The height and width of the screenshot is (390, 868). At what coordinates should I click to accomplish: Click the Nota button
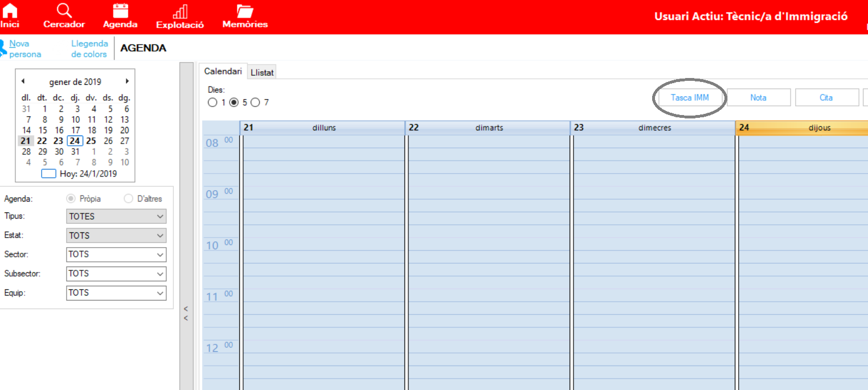[x=758, y=97]
